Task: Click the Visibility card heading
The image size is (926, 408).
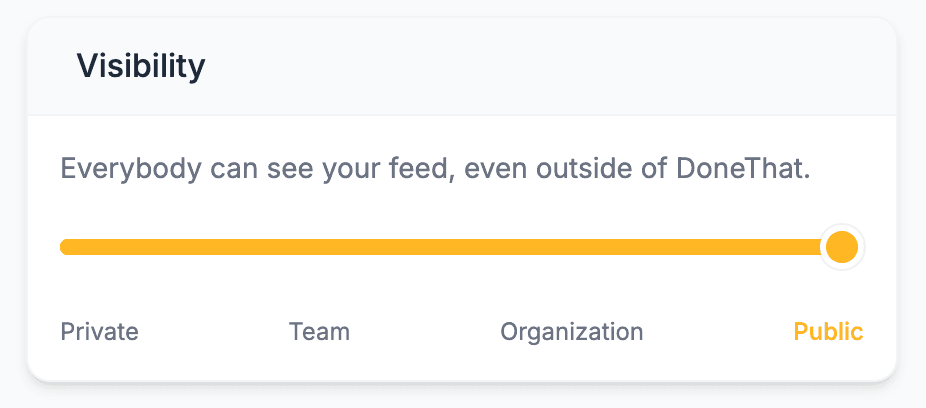Action: coord(141,66)
